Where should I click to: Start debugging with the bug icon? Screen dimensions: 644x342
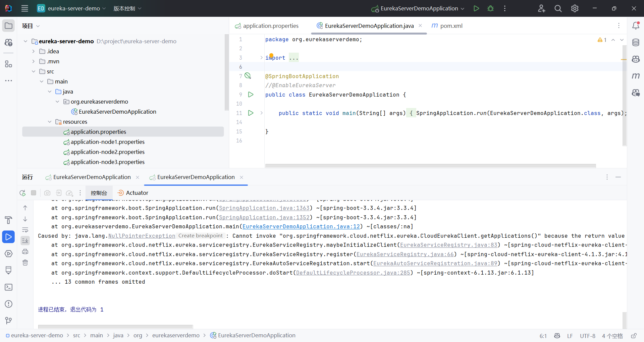pos(490,8)
